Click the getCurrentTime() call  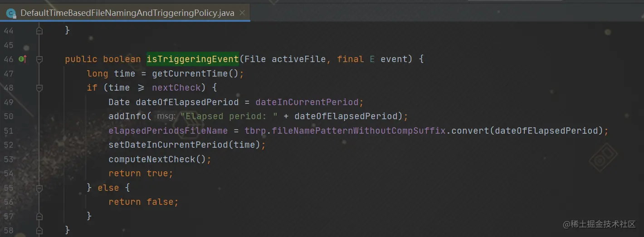point(195,73)
